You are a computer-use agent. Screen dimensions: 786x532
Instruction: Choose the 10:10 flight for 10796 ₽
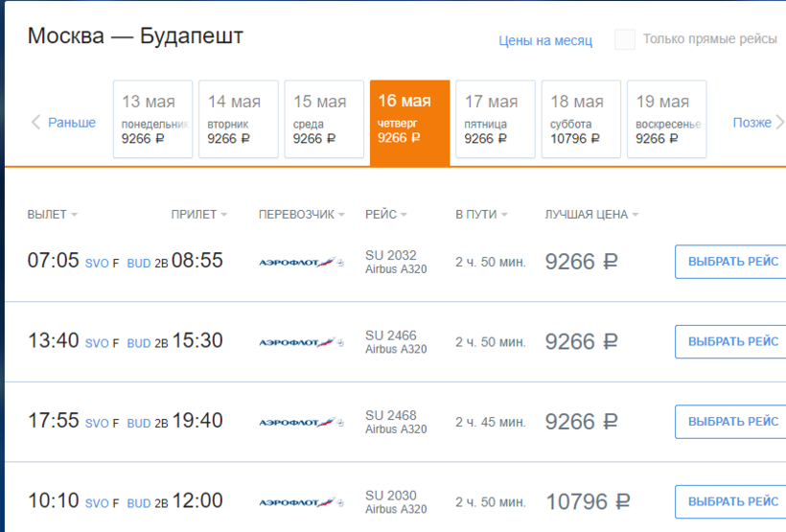[732, 501]
